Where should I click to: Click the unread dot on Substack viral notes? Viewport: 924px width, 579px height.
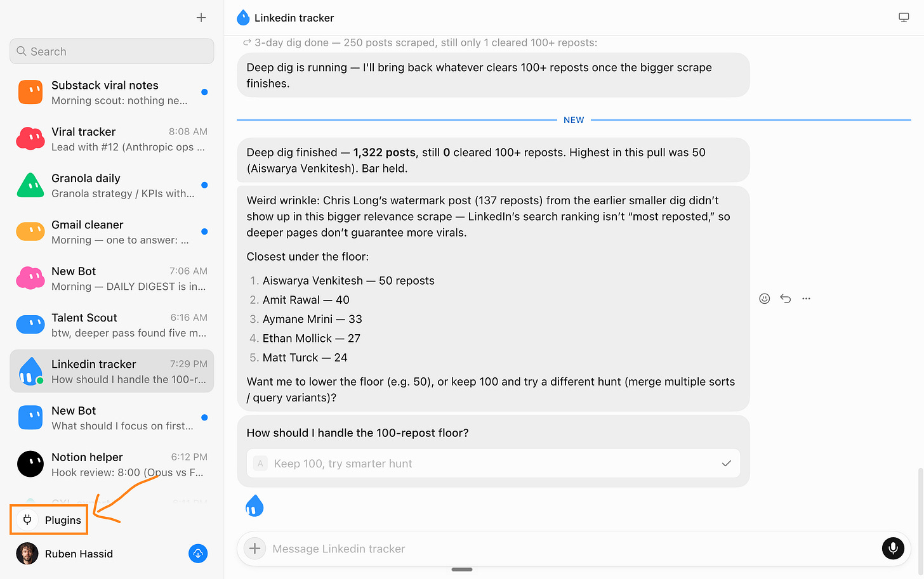204,92
